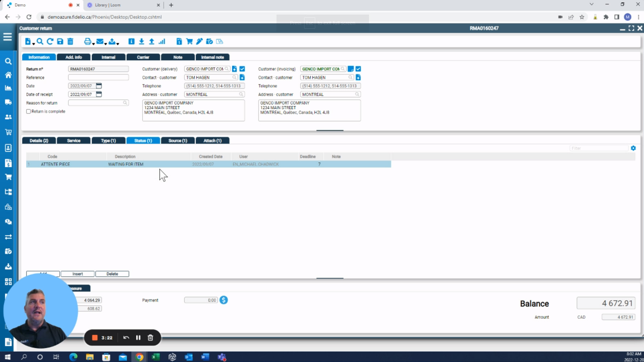Open the sidebar people contacts module

[8, 117]
